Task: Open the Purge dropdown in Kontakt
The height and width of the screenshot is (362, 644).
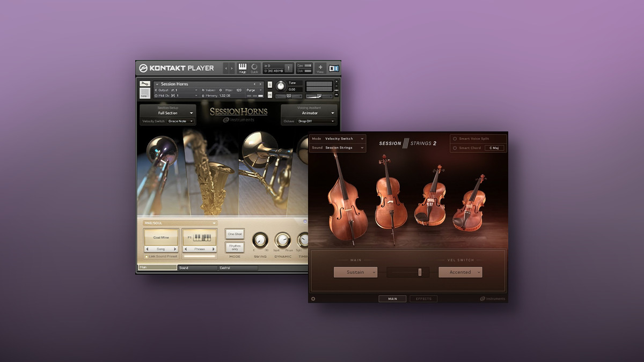Action: (x=254, y=90)
